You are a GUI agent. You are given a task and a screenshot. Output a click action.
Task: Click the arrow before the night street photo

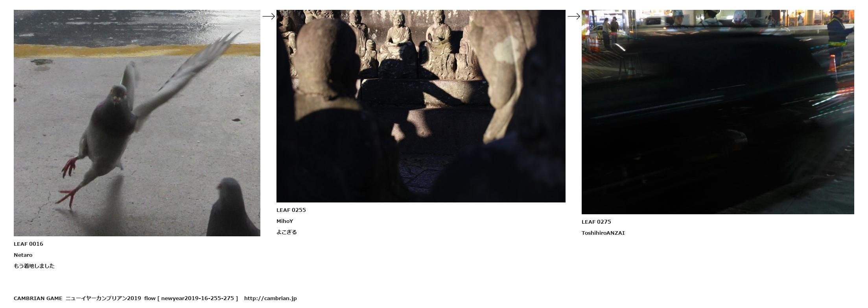pos(574,16)
